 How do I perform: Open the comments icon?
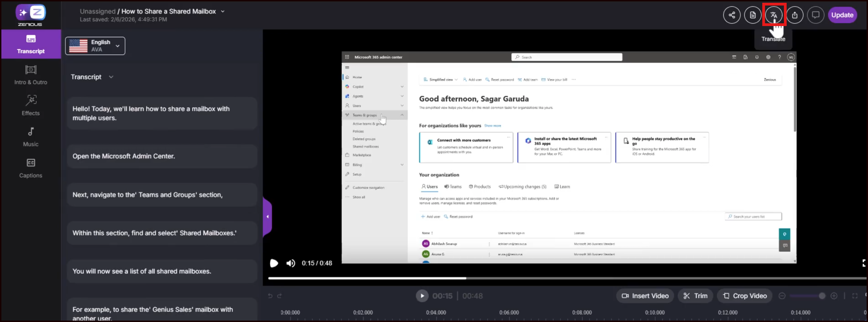click(816, 15)
